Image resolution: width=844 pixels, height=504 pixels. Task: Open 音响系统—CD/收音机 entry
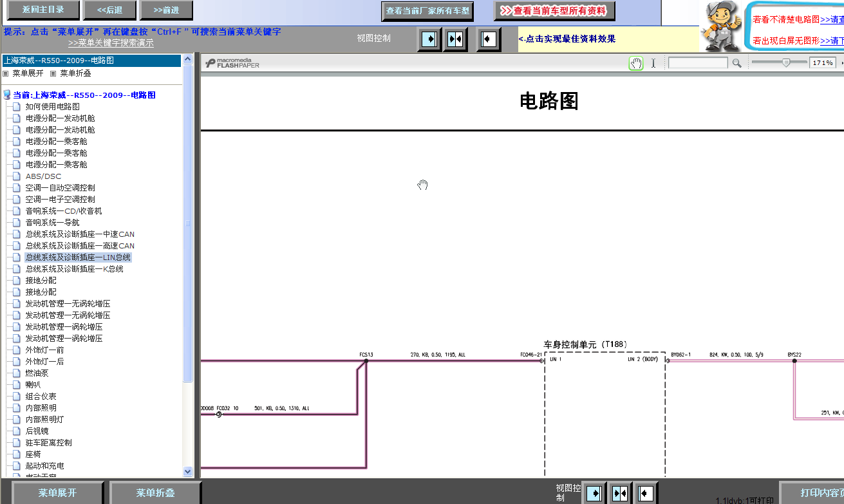point(64,210)
